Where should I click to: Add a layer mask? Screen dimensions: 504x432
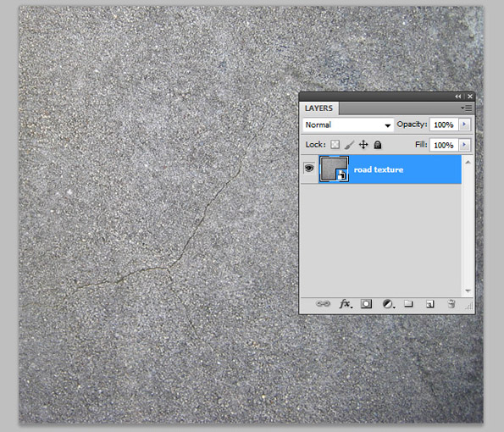pos(366,304)
